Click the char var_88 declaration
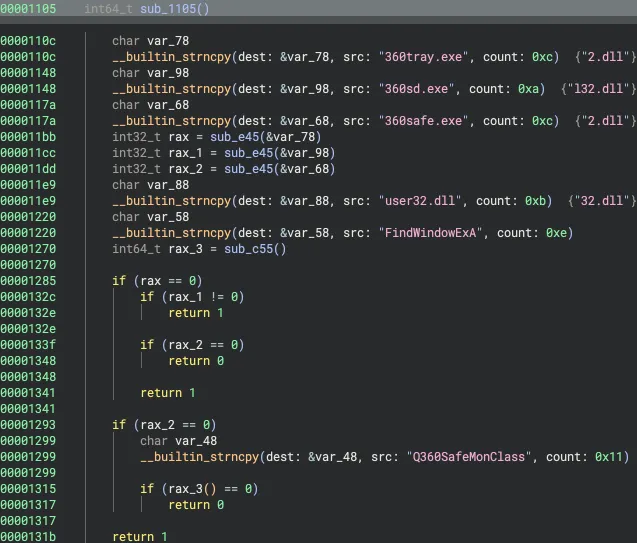 [150, 185]
